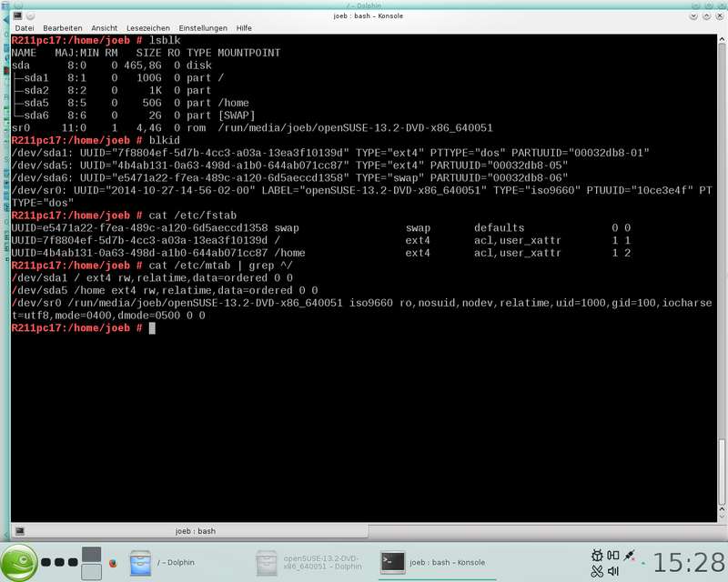Switch to lower virtual desktop in pager
This screenshot has width=728, height=582.
point(92,572)
